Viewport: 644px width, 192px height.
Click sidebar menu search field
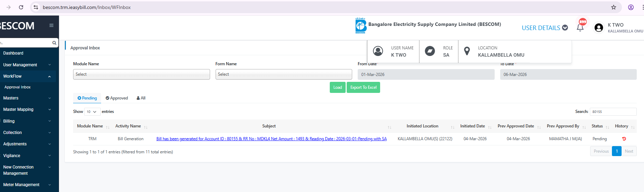point(25,43)
